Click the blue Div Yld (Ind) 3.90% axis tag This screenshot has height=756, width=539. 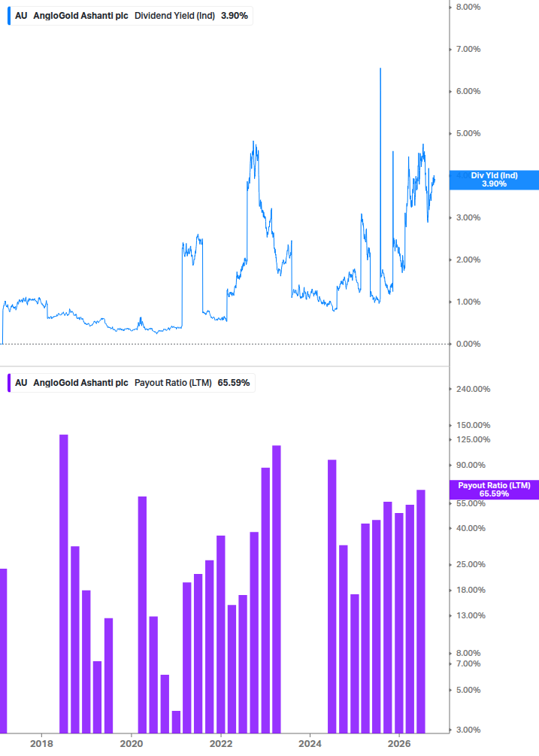coord(494,179)
